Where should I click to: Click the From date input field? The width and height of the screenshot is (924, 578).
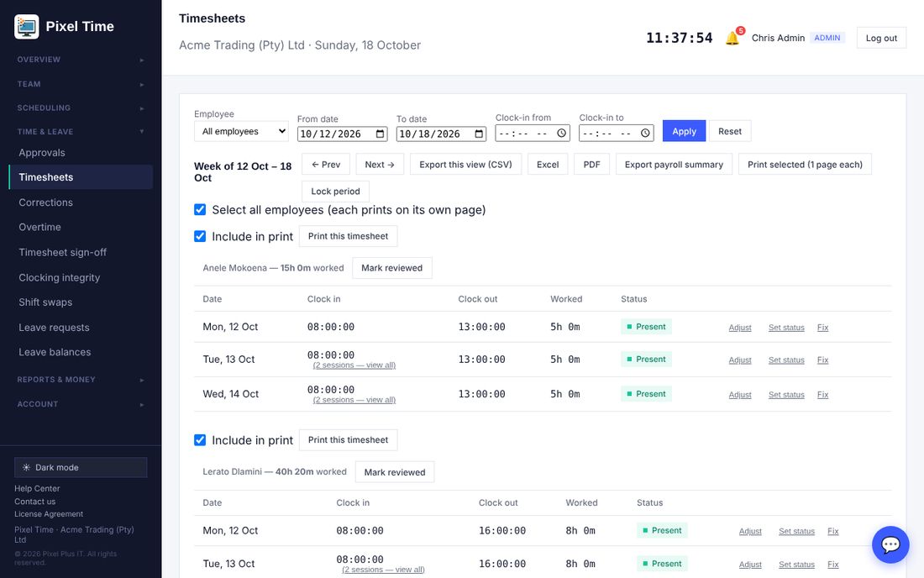[342, 134]
